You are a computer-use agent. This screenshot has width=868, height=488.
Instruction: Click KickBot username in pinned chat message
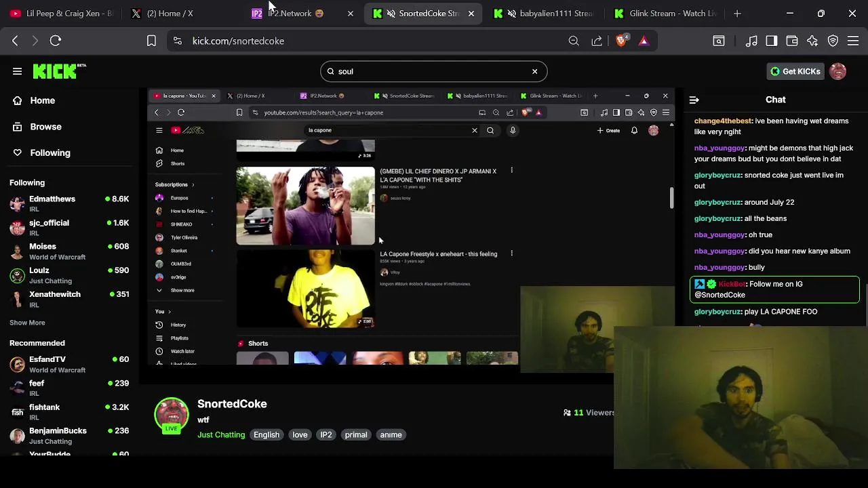[732, 284]
